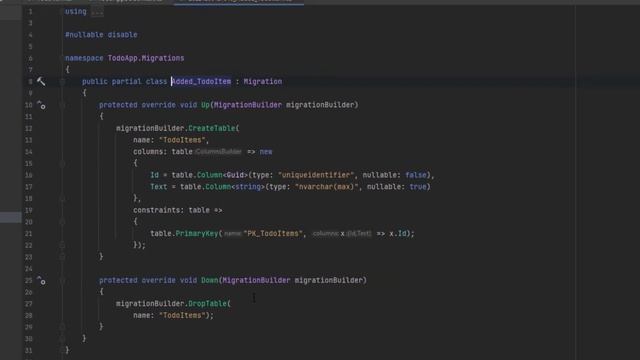Image resolution: width=640 pixels, height=360 pixels.
Task: Click the 'name' inlay hint before "PK_TodoItems"
Action: 232,233
